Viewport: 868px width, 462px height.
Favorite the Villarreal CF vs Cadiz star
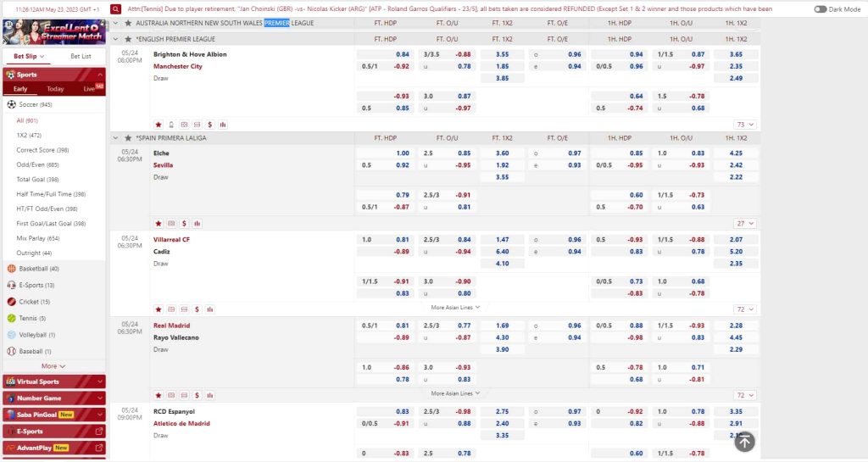(x=159, y=309)
